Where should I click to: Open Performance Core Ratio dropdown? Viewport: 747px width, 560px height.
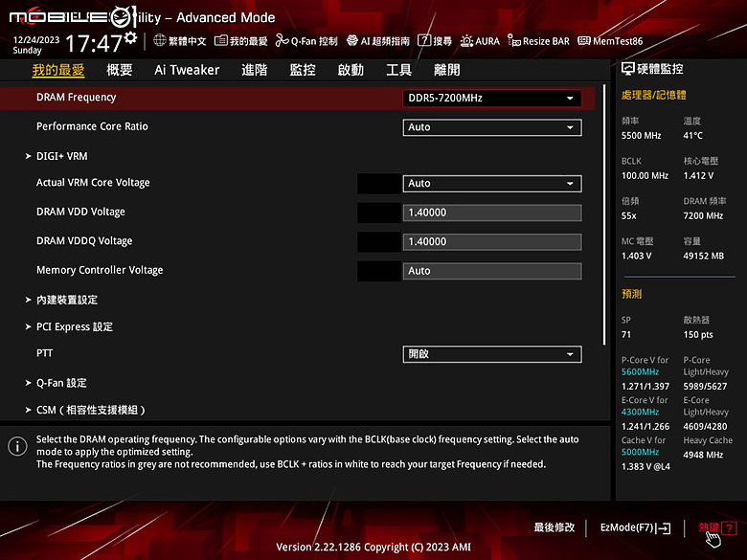[x=492, y=127]
